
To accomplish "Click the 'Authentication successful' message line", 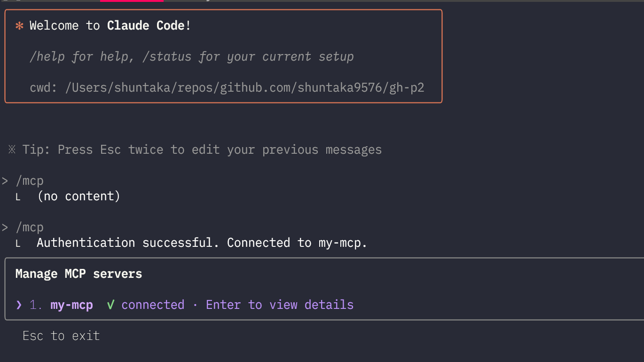I will tap(202, 243).
